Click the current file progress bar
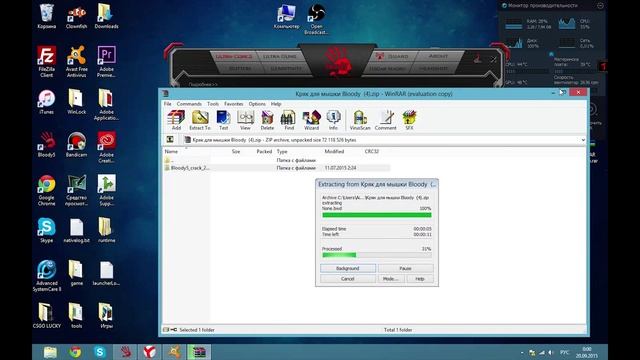The height and width of the screenshot is (360, 640). (x=377, y=215)
